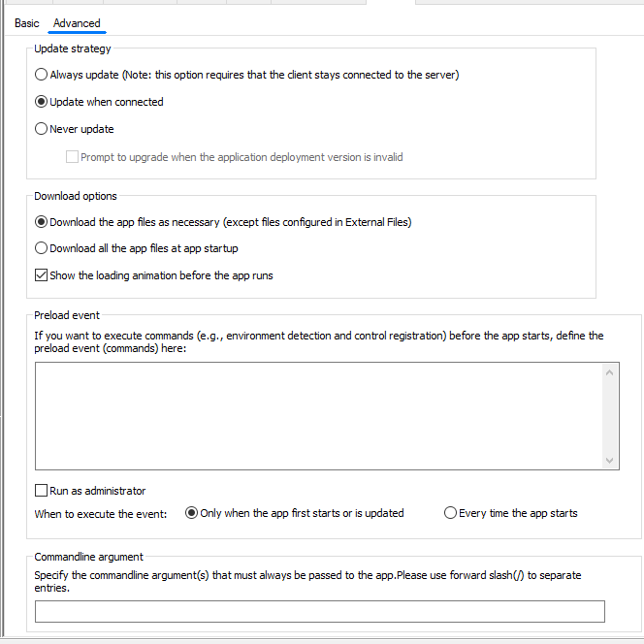Select Download the app files as necessary

41,222
